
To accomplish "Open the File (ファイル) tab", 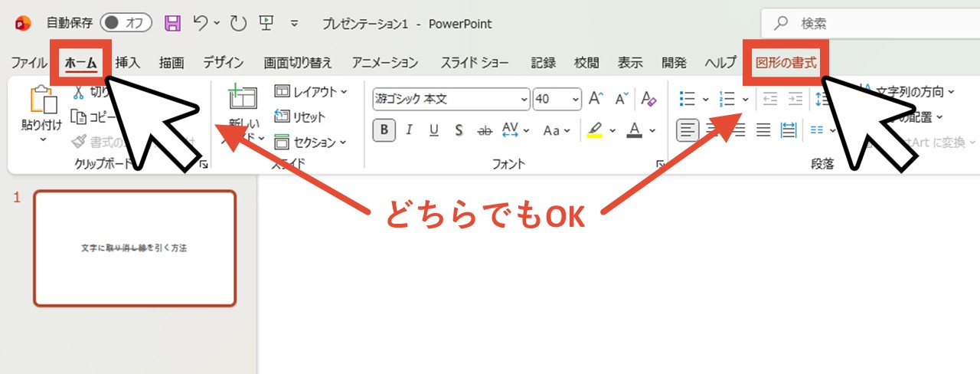I will pyautogui.click(x=29, y=63).
